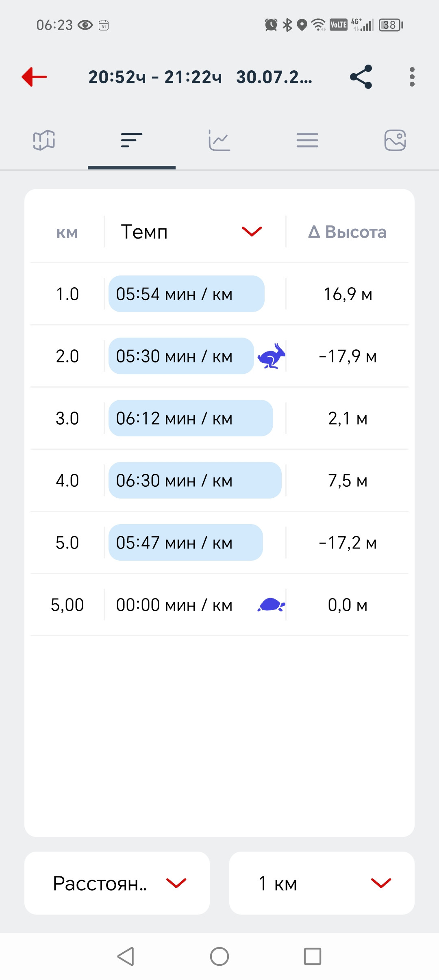This screenshot has width=439, height=980.
Task: Tap the red back arrow
Action: coord(34,77)
